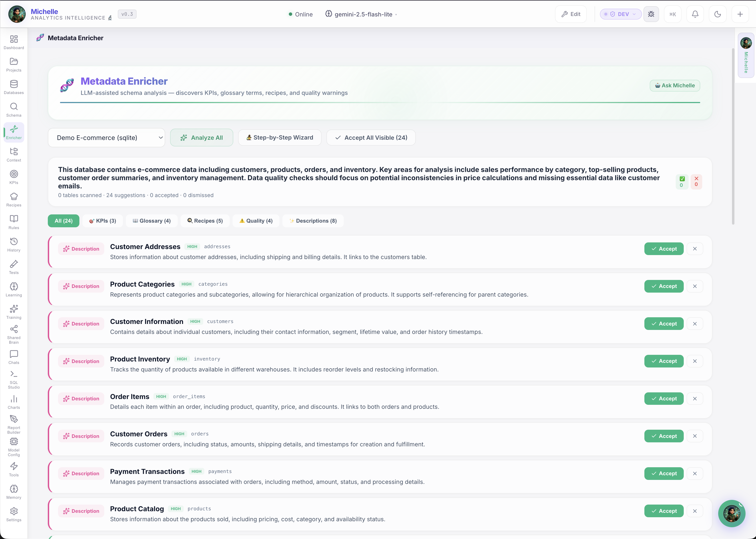Toggle dark mode with the moon icon
The height and width of the screenshot is (539, 756).
[718, 14]
